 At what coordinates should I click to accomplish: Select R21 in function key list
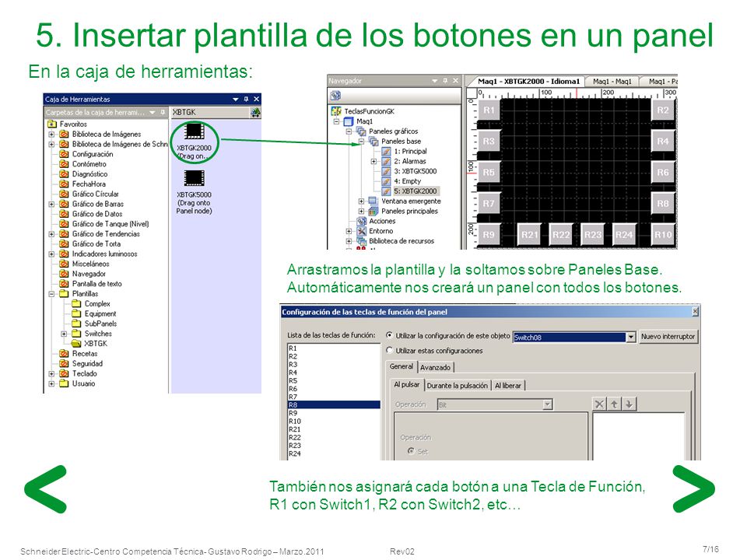(x=334, y=429)
